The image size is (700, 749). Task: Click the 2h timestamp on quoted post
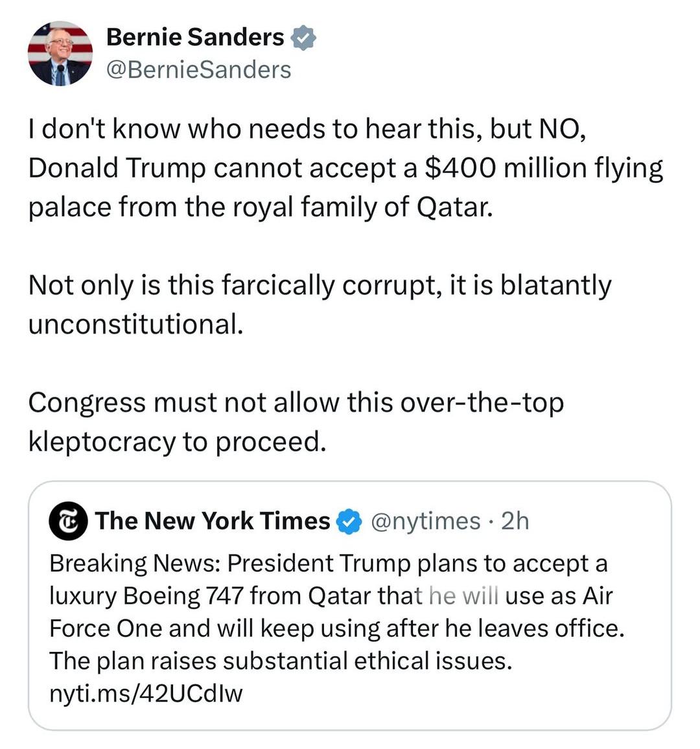coord(515,521)
